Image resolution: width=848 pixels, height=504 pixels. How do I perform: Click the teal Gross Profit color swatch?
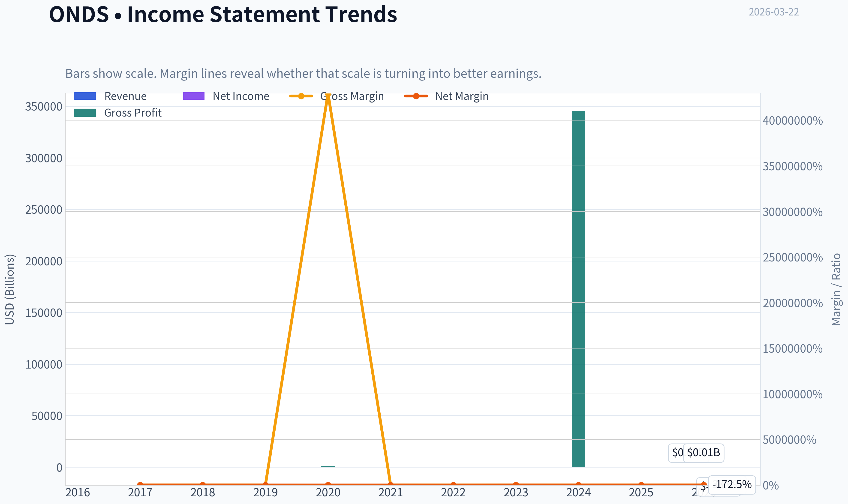85,113
